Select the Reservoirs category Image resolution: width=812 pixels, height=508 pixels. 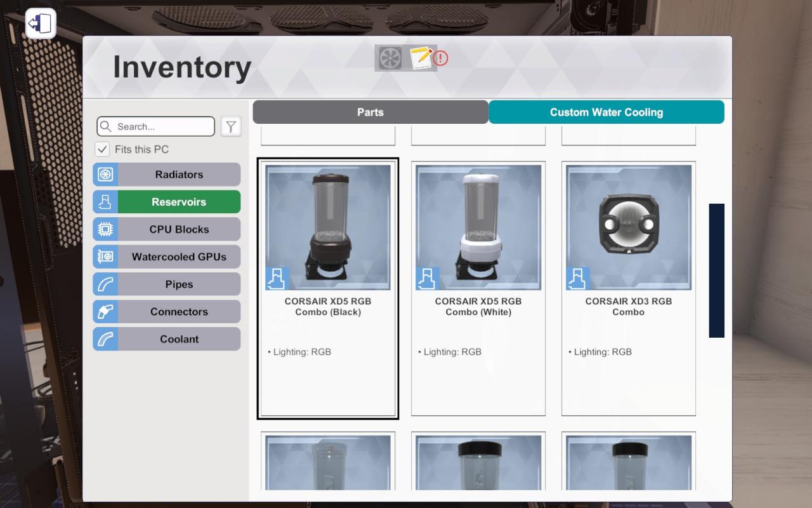pos(178,202)
